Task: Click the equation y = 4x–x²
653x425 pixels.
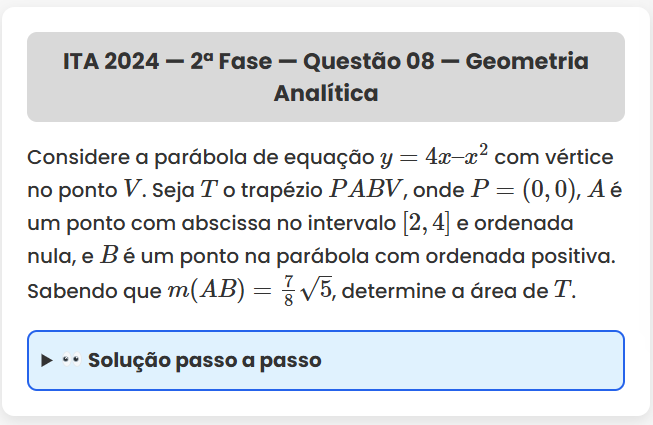Action: tap(434, 157)
